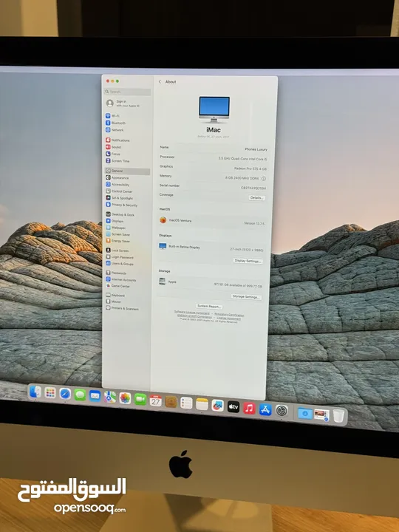Launch Music from the Dock
Image resolution: width=399 pixels, height=532 pixels.
point(249,408)
